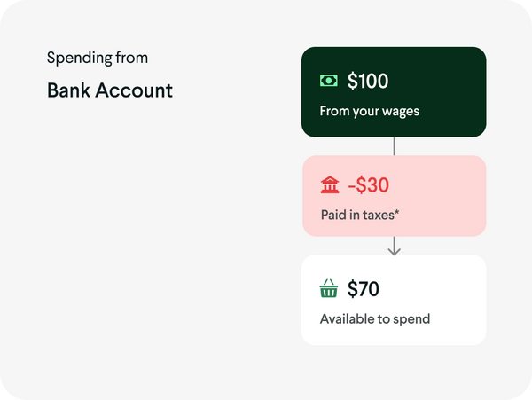Click the 'Available to spend' caption

pos(375,319)
